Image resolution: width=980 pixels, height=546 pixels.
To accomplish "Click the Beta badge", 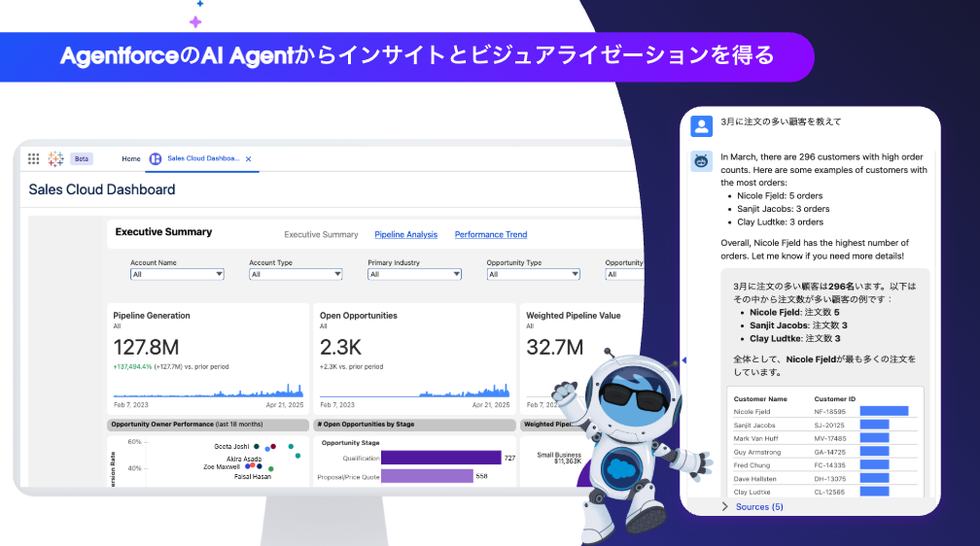I will pyautogui.click(x=82, y=158).
